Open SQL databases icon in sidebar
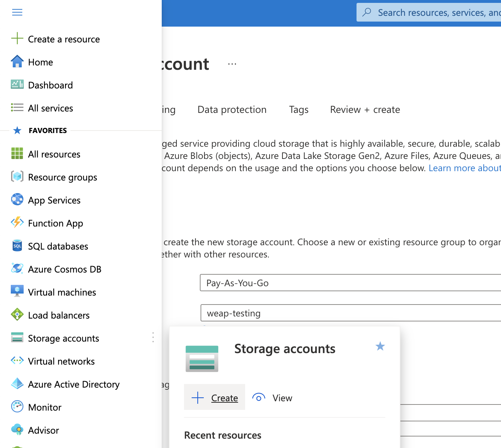The height and width of the screenshot is (448, 501). pos(17,246)
